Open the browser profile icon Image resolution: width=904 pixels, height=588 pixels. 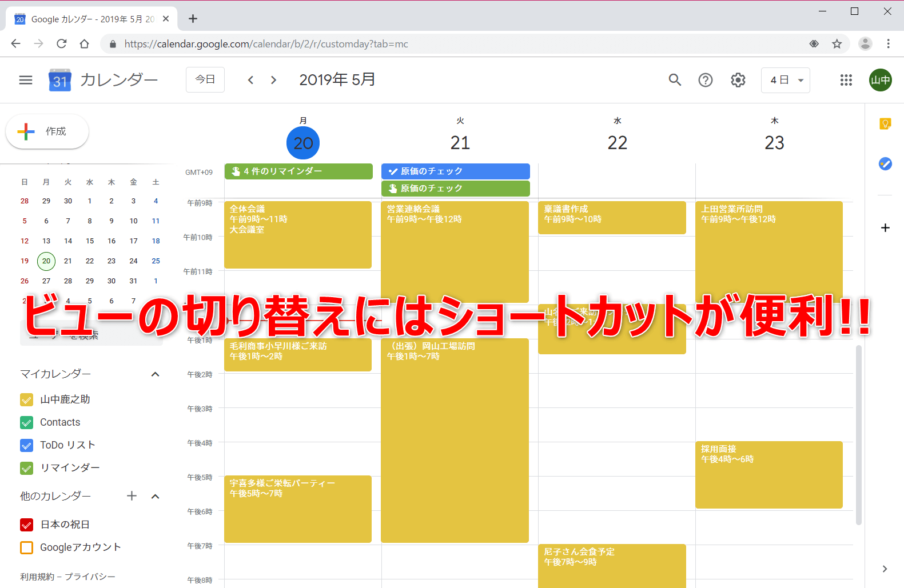[x=865, y=43]
